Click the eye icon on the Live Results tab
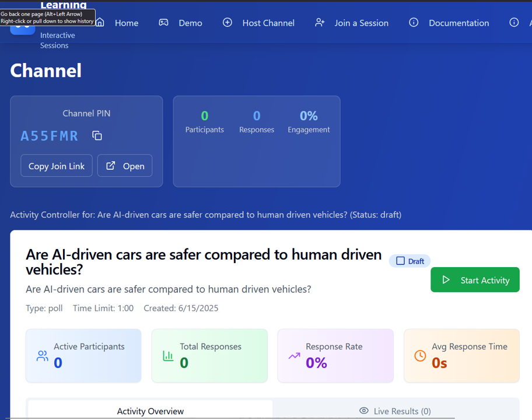 tap(364, 411)
